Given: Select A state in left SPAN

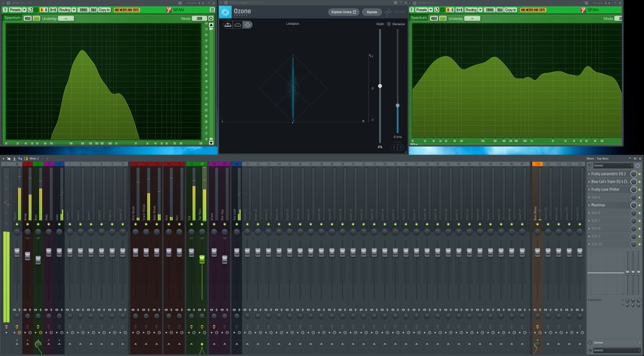Looking at the screenshot, I should [x=41, y=10].
